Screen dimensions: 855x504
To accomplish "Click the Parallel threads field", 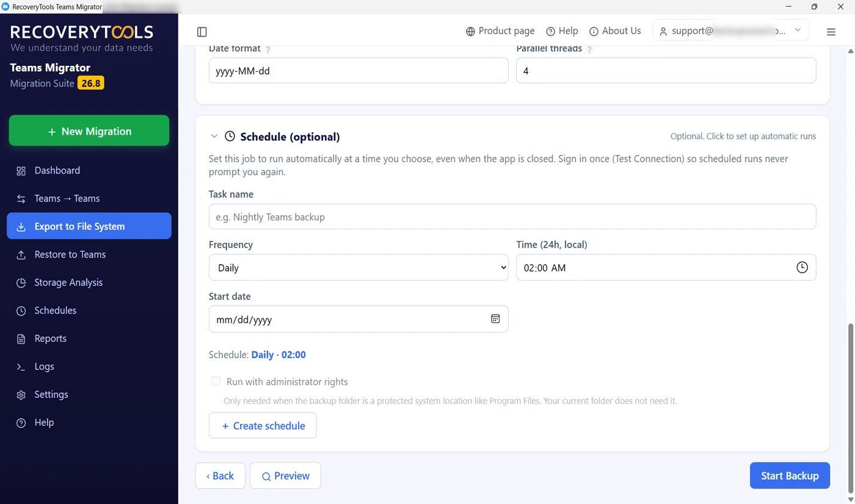I will (x=666, y=71).
